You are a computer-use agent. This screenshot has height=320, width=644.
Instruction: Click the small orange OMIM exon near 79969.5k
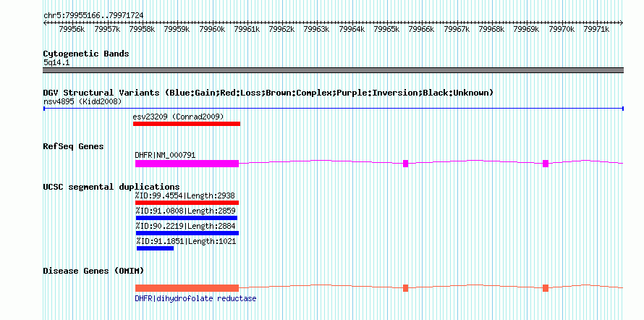pyautogui.click(x=546, y=288)
